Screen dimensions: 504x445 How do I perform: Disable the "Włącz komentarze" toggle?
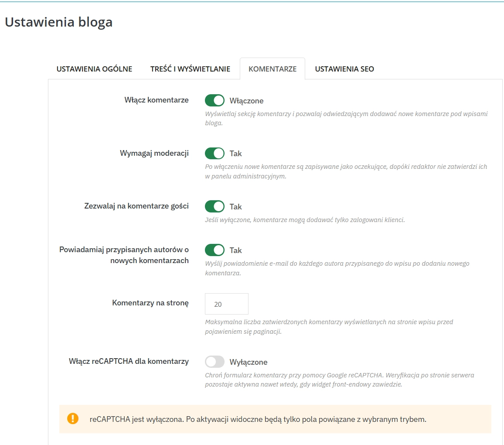(x=215, y=100)
